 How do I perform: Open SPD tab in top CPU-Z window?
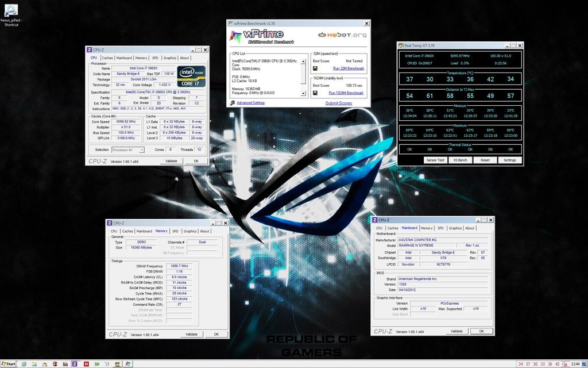[x=155, y=58]
